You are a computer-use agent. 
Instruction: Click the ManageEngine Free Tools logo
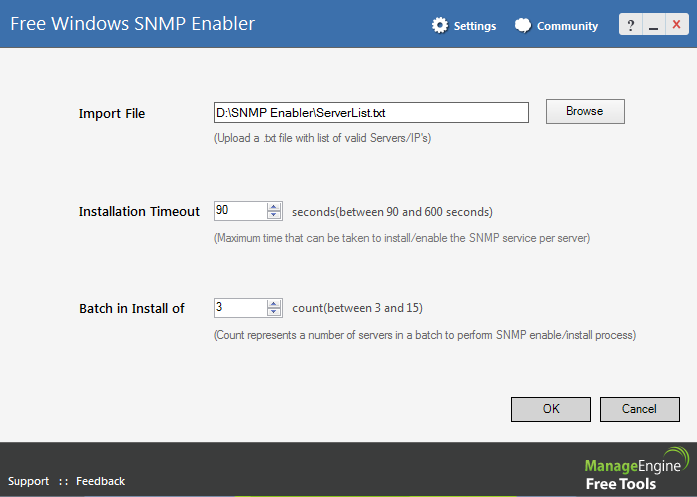(637, 469)
